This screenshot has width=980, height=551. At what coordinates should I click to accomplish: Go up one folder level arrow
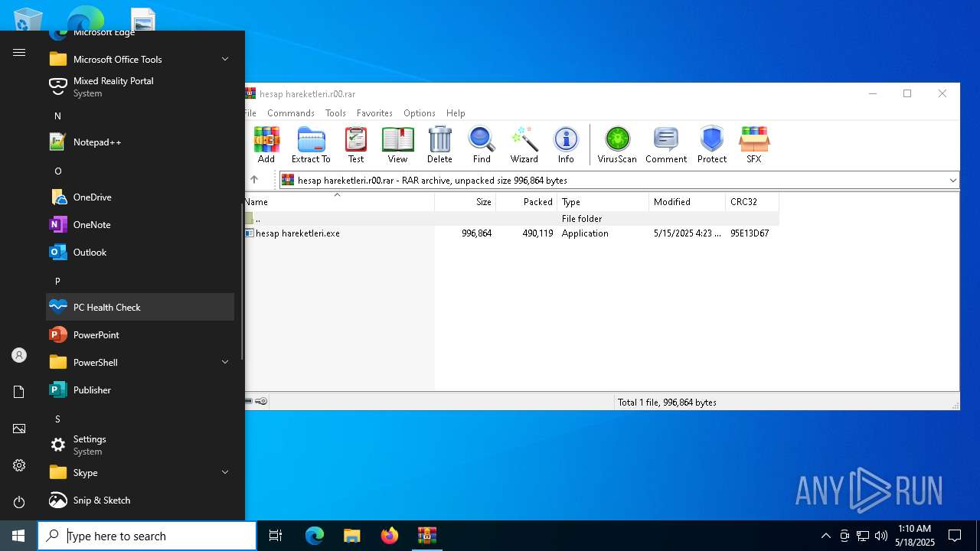(254, 180)
